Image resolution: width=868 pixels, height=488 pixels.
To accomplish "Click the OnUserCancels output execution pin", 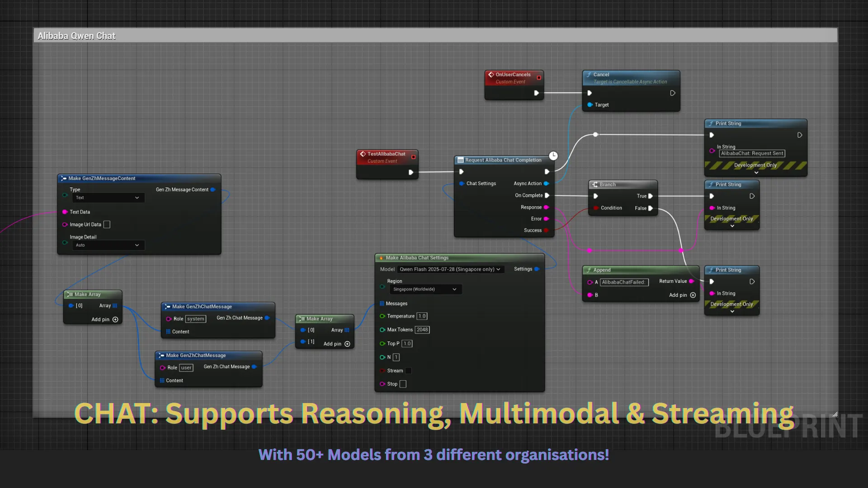I will [x=537, y=93].
